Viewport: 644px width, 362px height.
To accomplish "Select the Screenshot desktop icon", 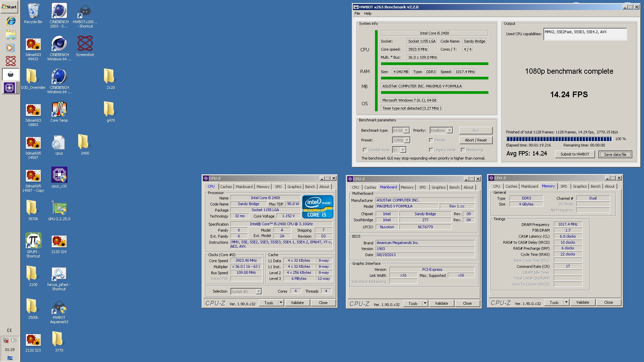I will [85, 46].
